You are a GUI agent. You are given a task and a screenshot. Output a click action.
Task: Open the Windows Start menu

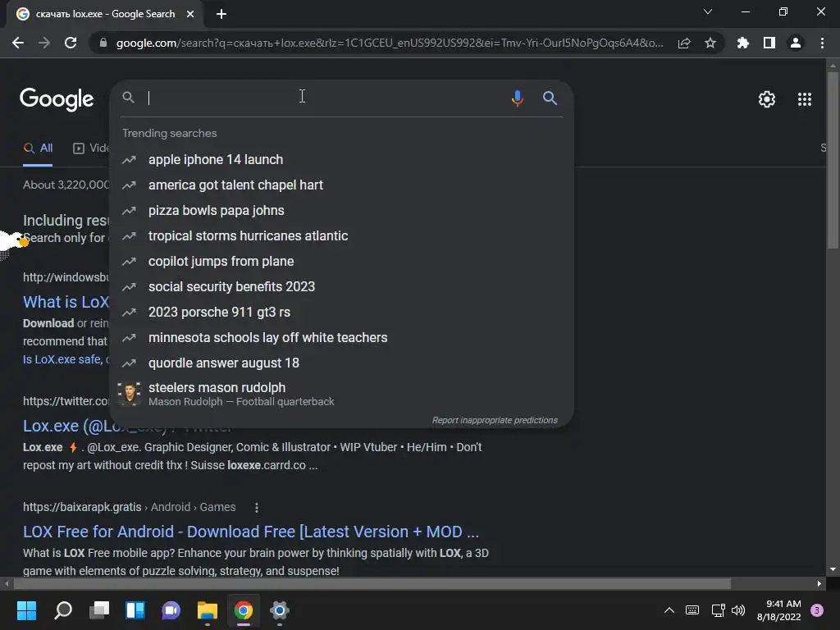pos(26,610)
